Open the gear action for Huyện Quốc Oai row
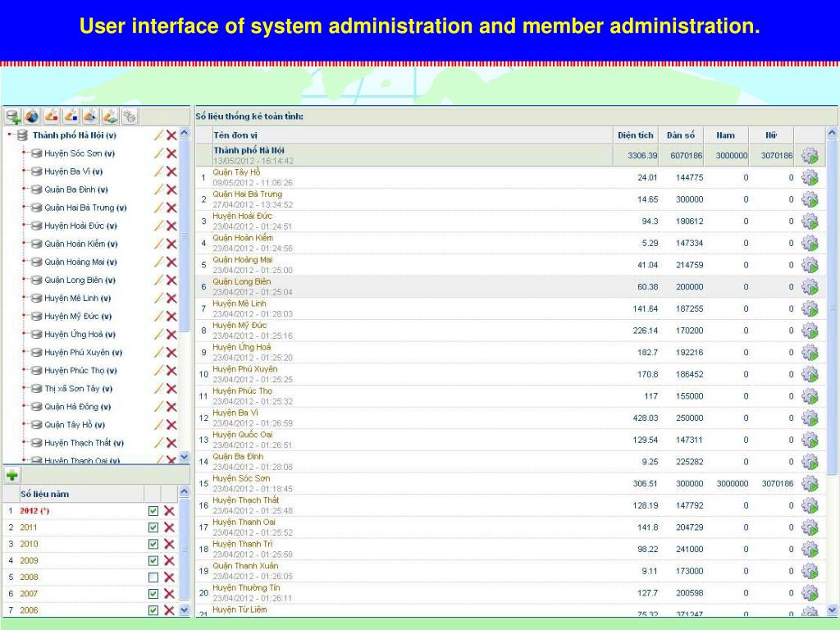 [810, 440]
